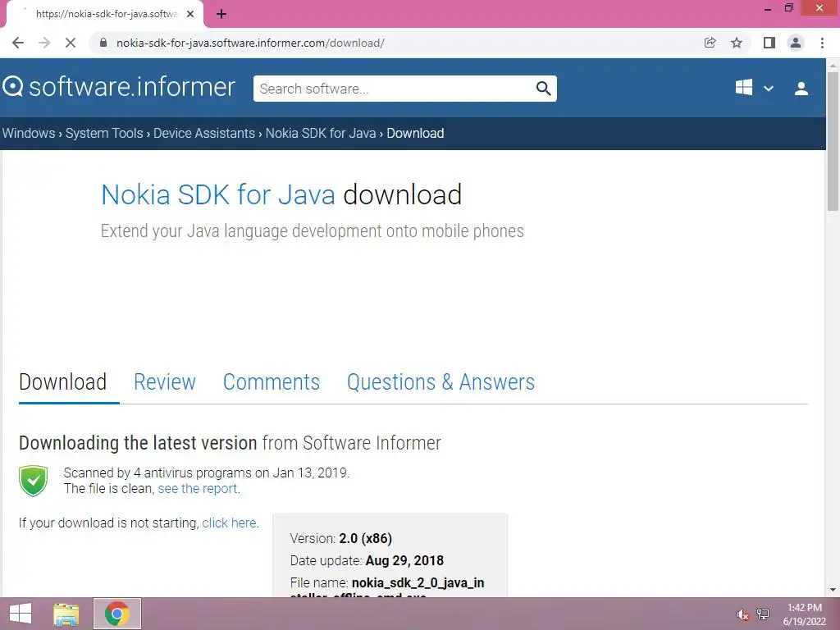Click the 'Extend your Java language' tagline
840x630 pixels.
tap(313, 231)
